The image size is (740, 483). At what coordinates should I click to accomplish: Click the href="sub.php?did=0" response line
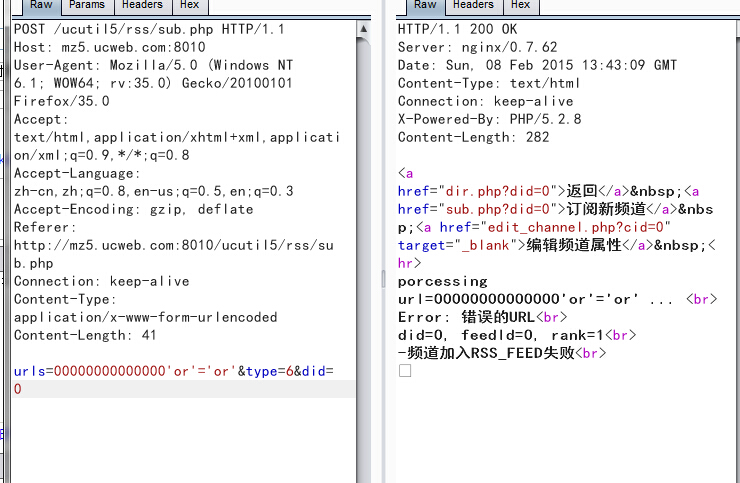555,209
